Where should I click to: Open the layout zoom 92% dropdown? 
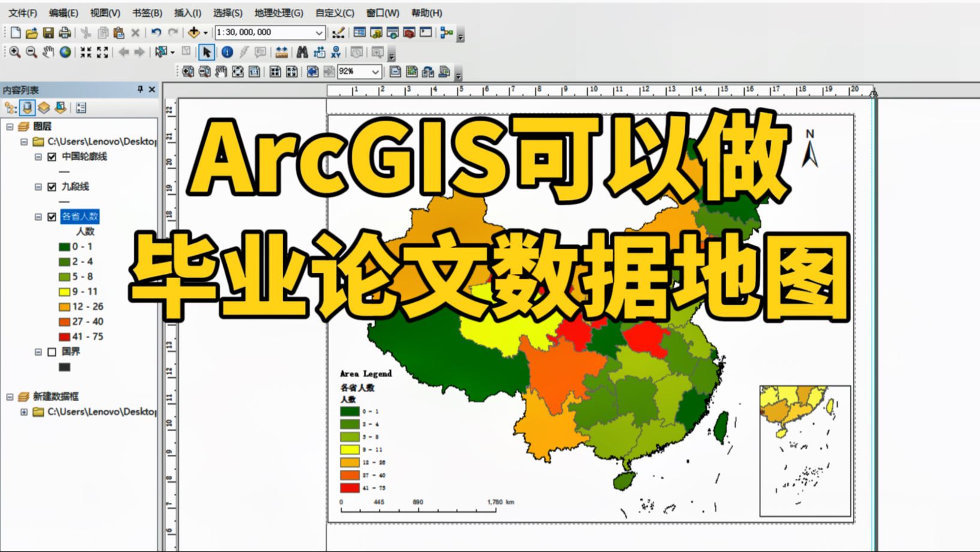coord(375,72)
